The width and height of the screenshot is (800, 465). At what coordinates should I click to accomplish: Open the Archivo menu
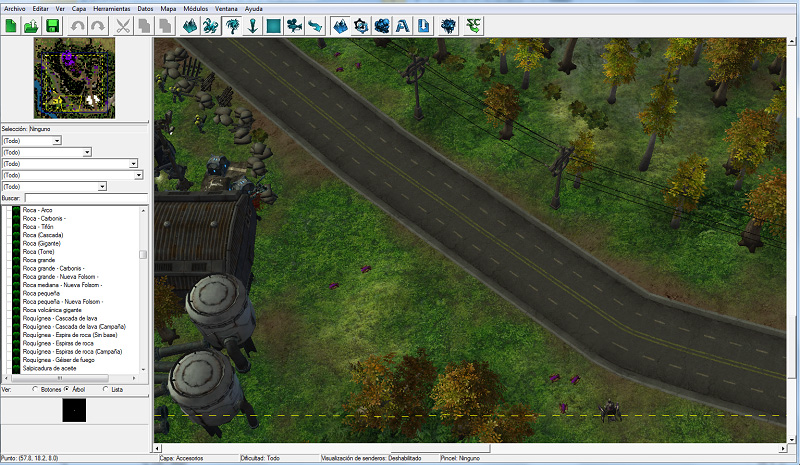coord(15,9)
